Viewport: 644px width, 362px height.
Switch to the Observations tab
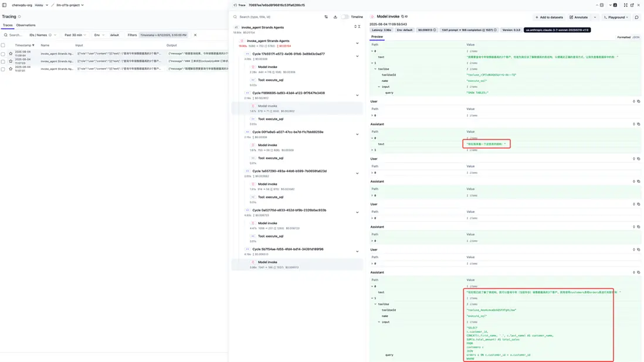click(x=26, y=25)
